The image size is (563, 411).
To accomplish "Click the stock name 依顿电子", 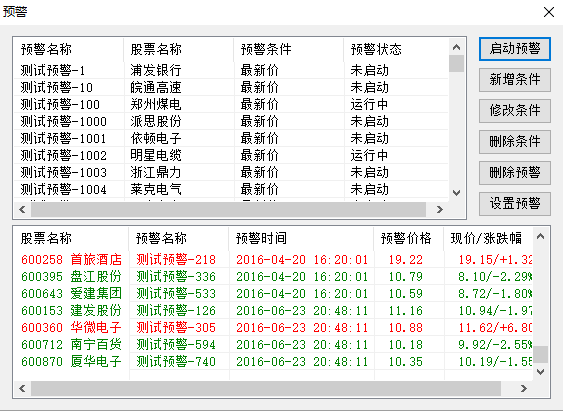I will [156, 139].
